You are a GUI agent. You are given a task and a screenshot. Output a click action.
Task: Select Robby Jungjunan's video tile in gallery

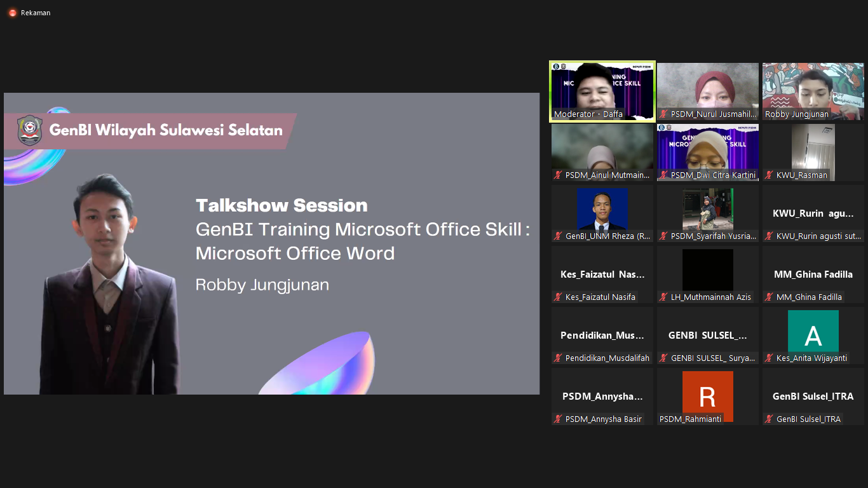click(x=813, y=91)
